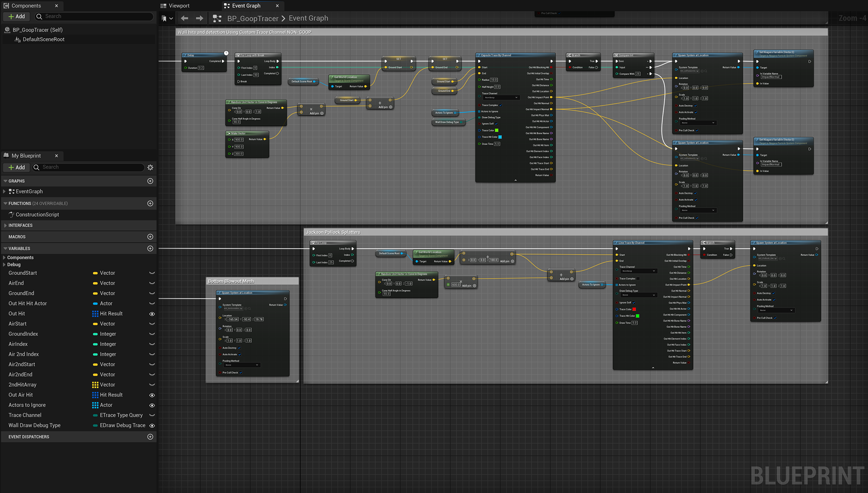Click Trace Color green swatch on Capsule Trace node

pos(496,131)
